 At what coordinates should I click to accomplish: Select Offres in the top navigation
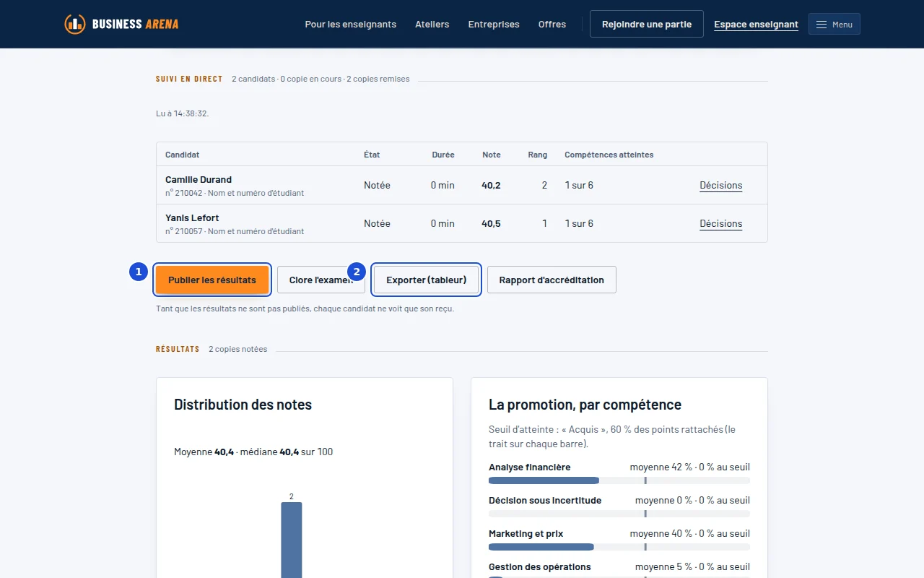point(552,24)
